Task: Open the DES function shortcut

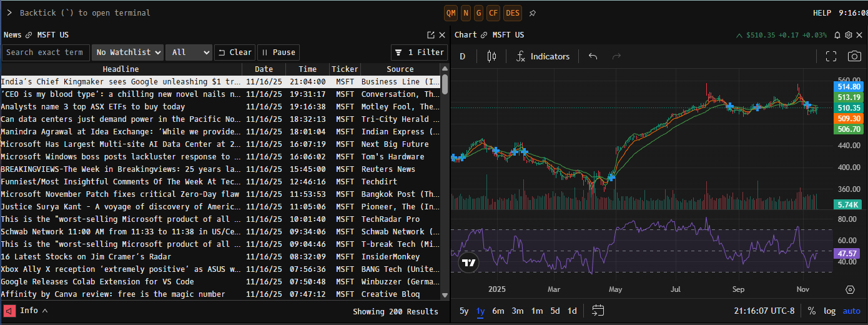Action: pos(513,12)
